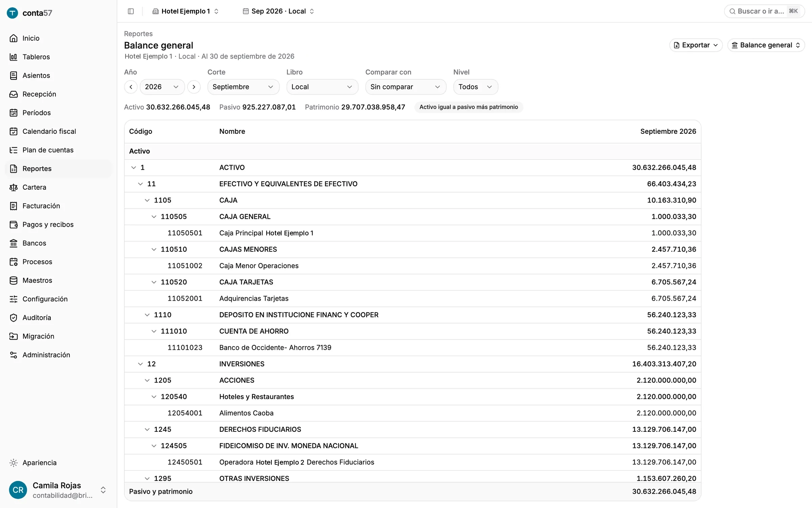812x508 pixels.
Task: Collapse account 1 ACTIVO row
Action: click(x=134, y=168)
